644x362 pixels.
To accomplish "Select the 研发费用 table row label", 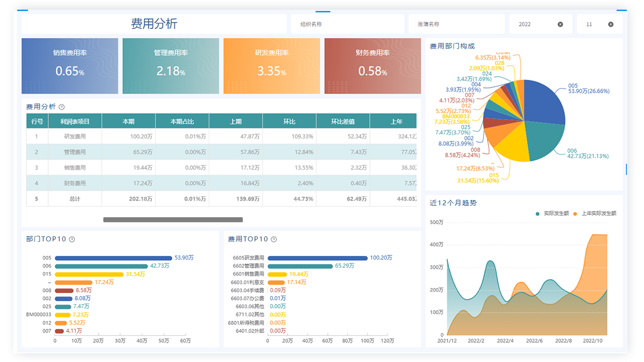I will (75, 137).
